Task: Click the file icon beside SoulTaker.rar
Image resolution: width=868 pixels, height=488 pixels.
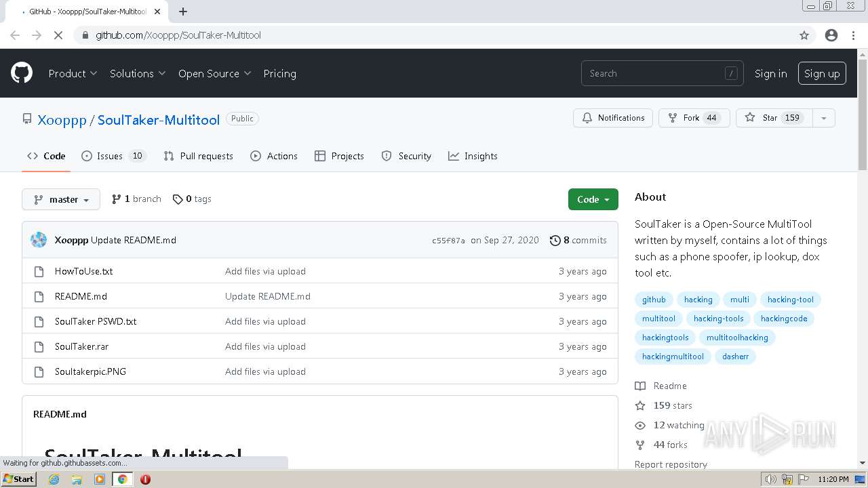Action: tap(39, 346)
